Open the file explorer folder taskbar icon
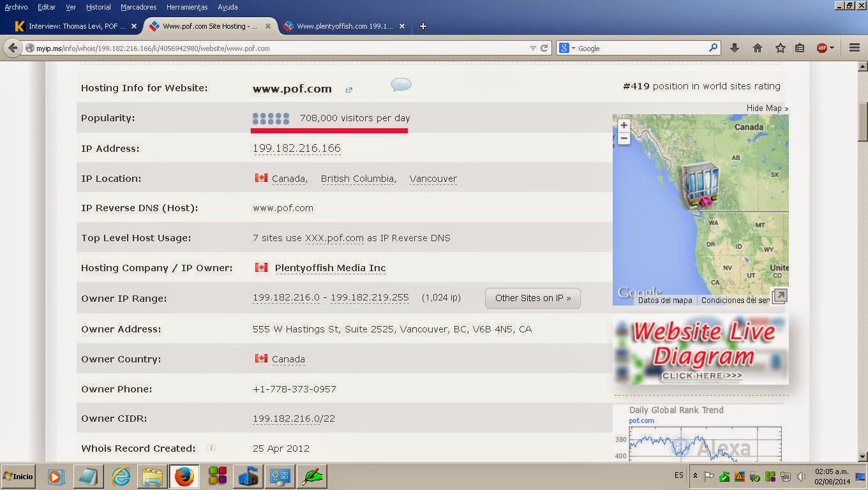The height and width of the screenshot is (490, 868). pyautogui.click(x=153, y=477)
